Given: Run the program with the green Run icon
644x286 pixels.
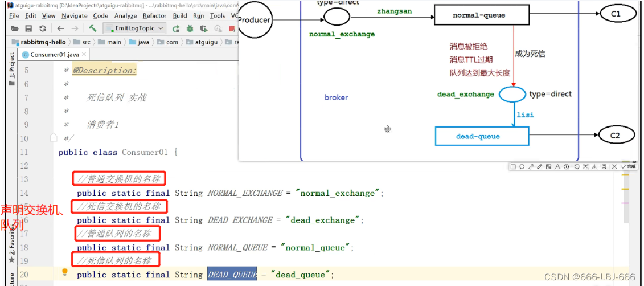Looking at the screenshot, I should (x=176, y=28).
